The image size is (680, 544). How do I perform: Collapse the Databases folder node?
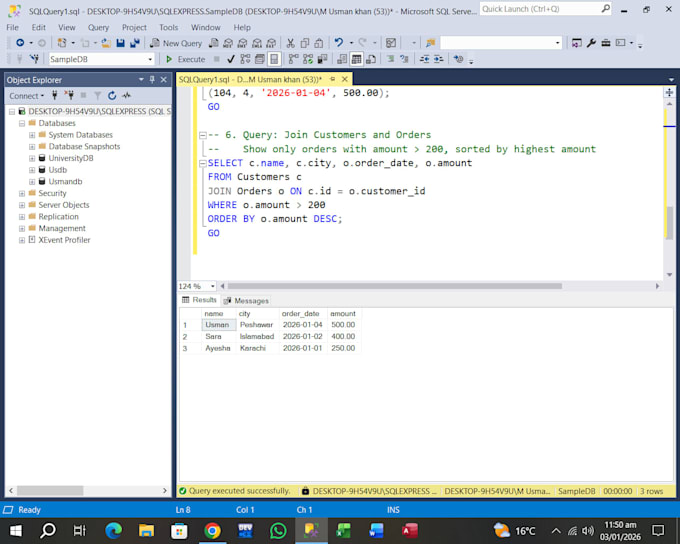pos(22,123)
